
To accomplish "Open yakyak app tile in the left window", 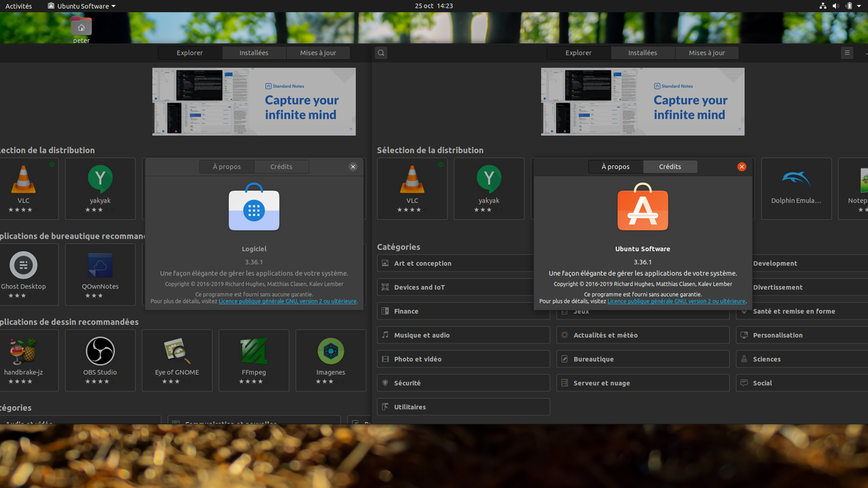I will pos(100,188).
